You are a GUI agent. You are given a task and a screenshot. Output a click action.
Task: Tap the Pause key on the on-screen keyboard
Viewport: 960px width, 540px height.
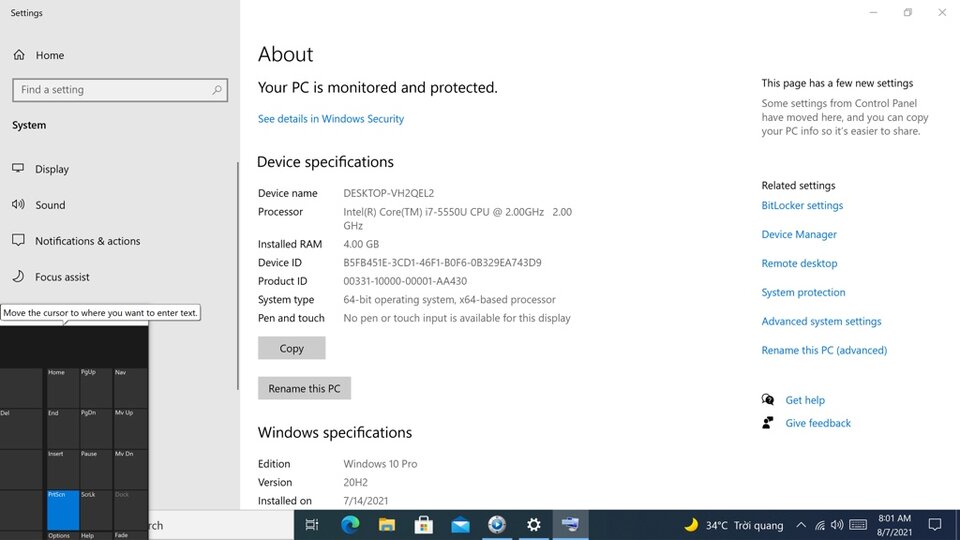(x=96, y=469)
